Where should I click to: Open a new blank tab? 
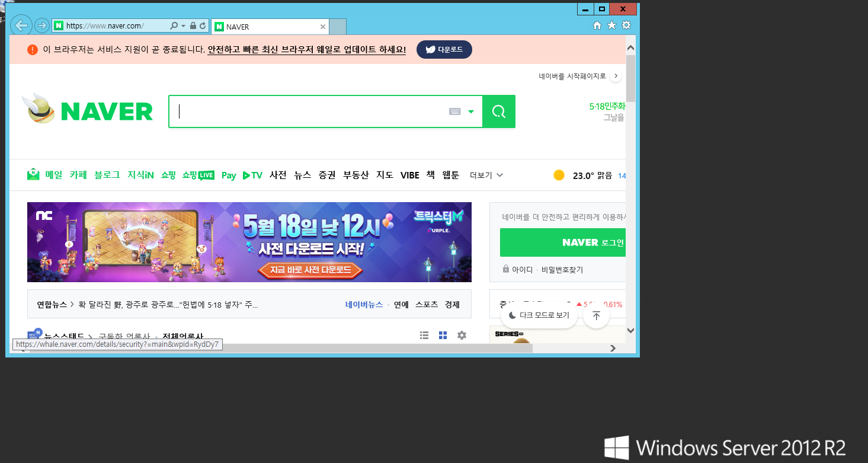(338, 27)
